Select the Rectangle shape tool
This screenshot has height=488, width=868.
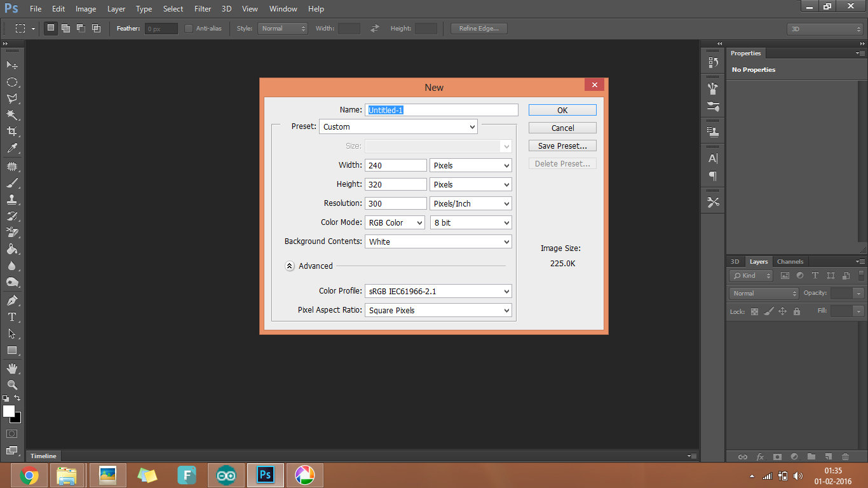point(12,350)
